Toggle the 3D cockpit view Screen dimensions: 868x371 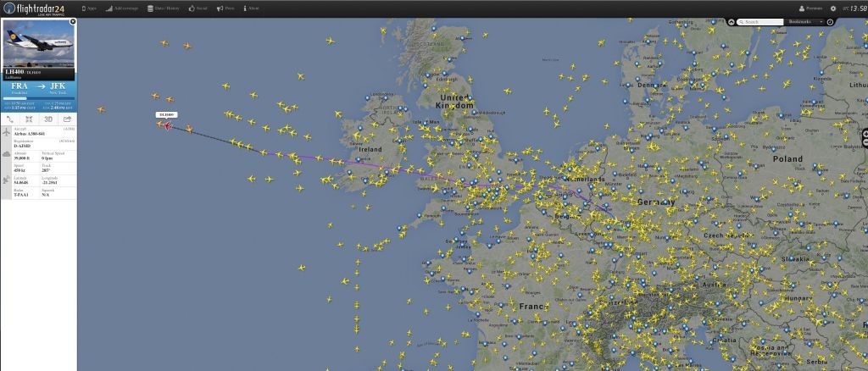click(x=48, y=119)
